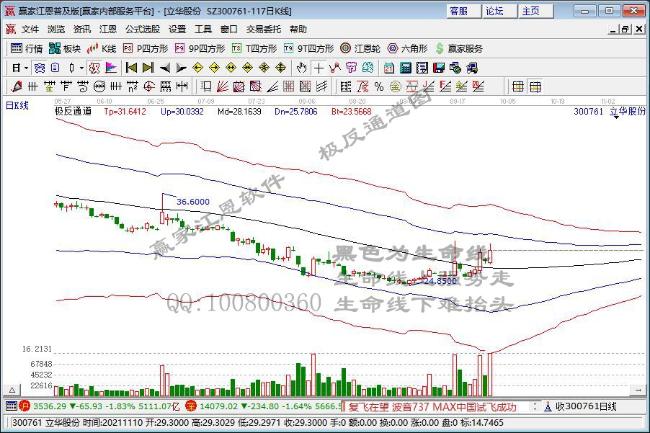Click the 36.6000 high price label
Image resolution: width=650 pixels, height=433 pixels.
pyautogui.click(x=193, y=202)
